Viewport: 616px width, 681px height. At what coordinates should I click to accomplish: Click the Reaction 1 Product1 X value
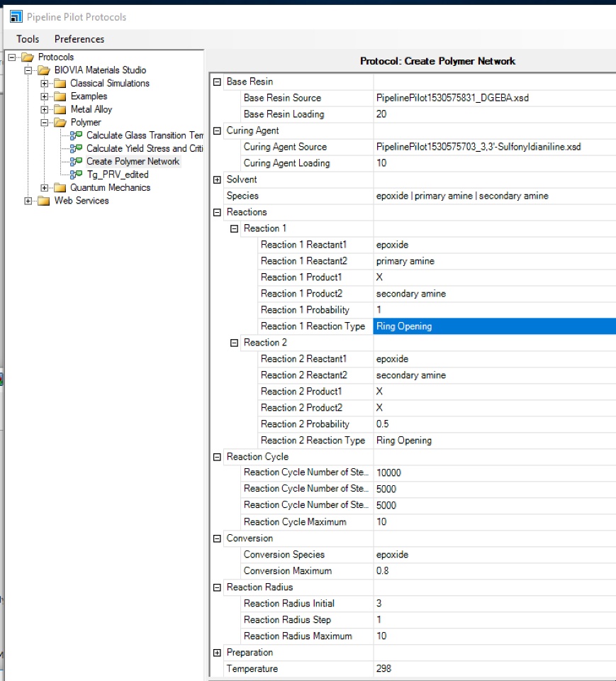click(x=495, y=277)
